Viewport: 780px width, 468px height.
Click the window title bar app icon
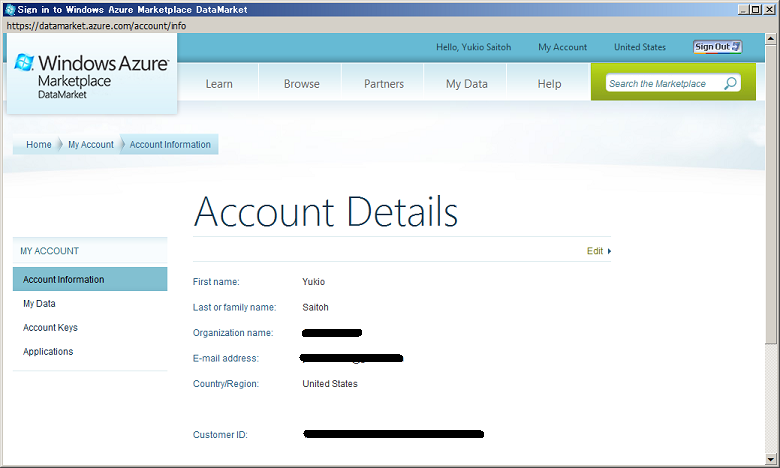9,9
